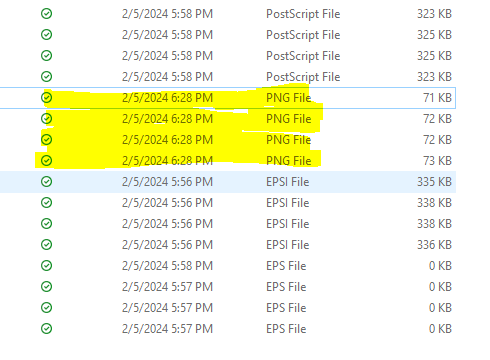The height and width of the screenshot is (360, 490).
Task: Click the sync icon of the EPS file dated 5:58 PM
Action: tap(46, 266)
